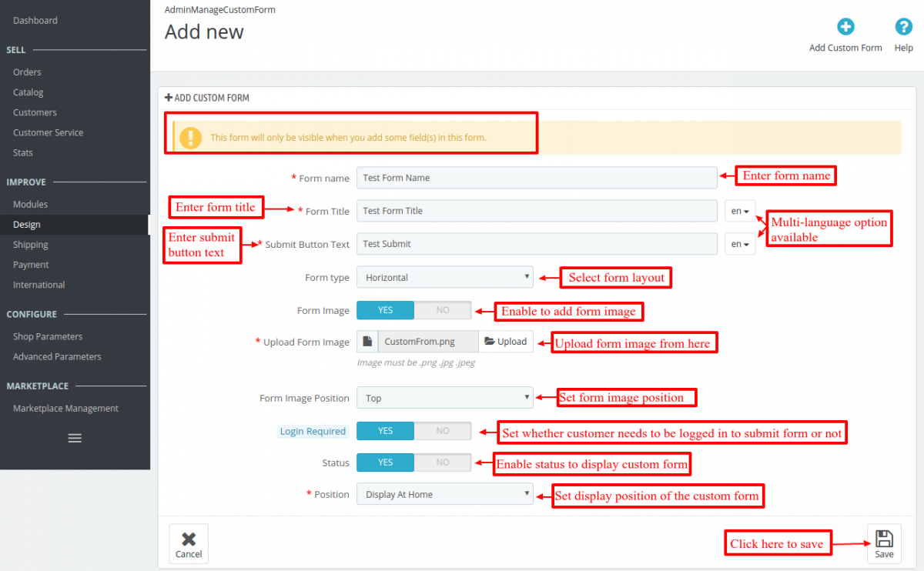
Task: Set Status toggle to YES
Action: point(385,462)
